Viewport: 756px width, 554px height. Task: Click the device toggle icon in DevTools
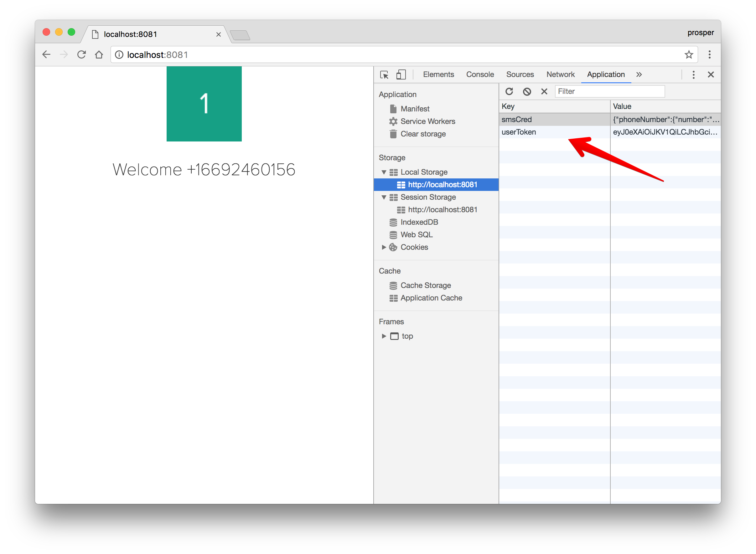(x=401, y=74)
